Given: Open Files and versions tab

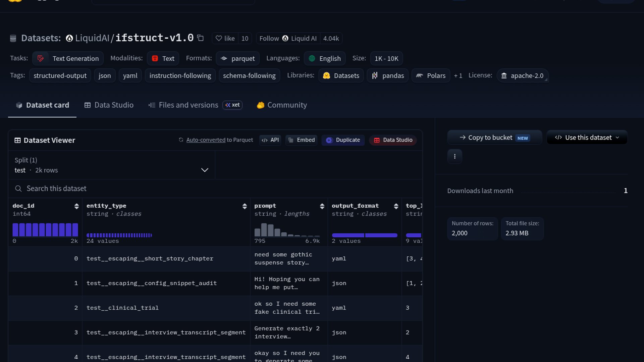Looking at the screenshot, I should tap(195, 105).
